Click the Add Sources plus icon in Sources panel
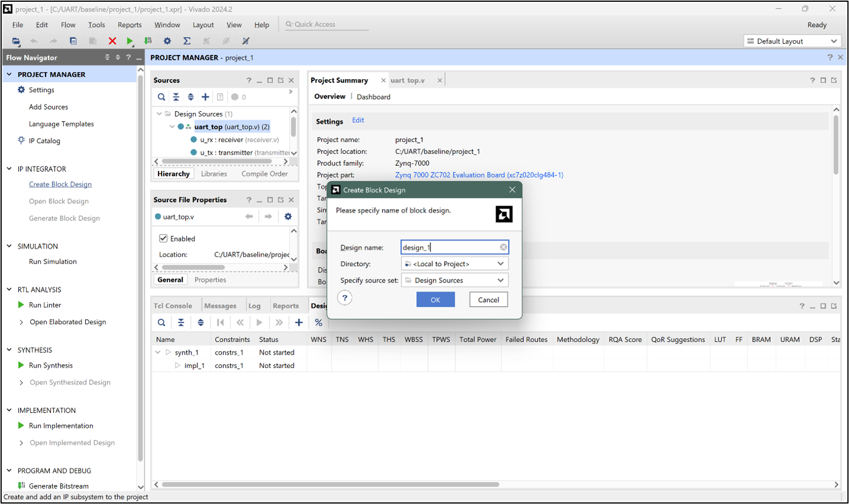The image size is (849, 504). coord(205,96)
